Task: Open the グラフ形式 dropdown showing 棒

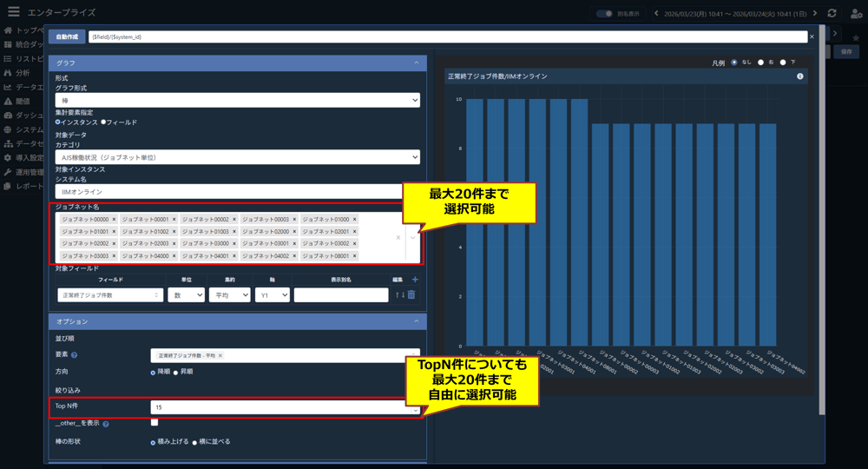Action: tap(237, 101)
